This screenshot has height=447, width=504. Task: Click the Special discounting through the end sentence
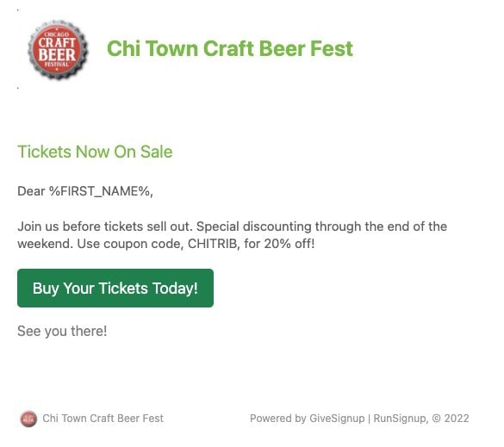pos(321,227)
